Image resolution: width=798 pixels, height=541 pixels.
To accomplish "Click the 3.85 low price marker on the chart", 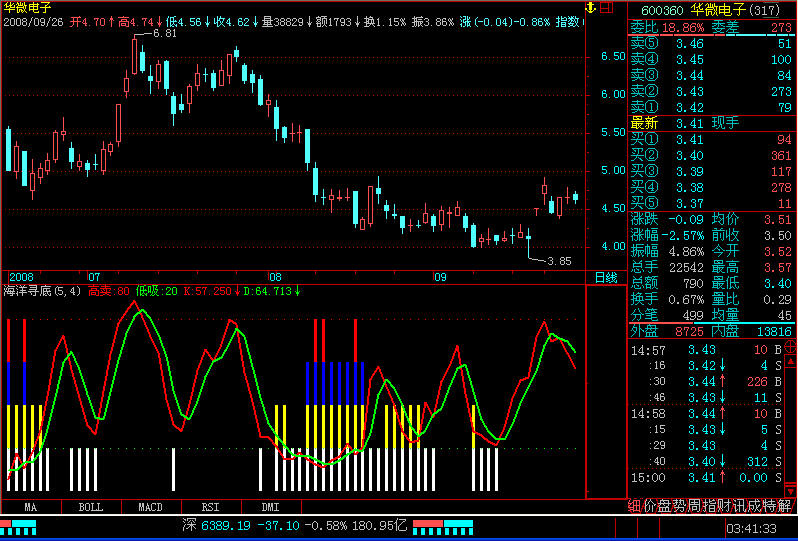I will (x=559, y=261).
